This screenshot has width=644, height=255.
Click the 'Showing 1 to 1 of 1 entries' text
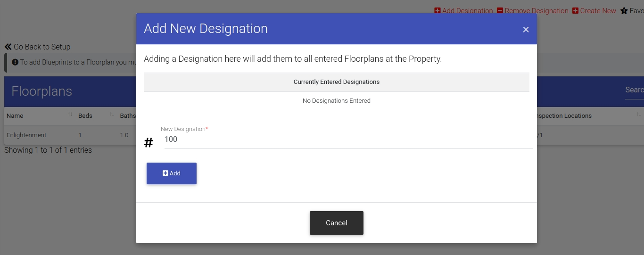[x=48, y=150]
